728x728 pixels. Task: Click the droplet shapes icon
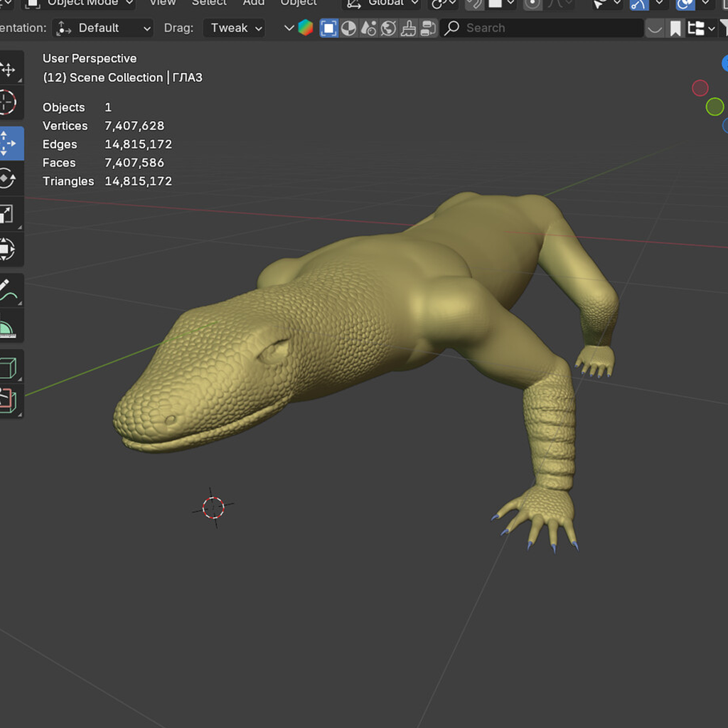coord(369,28)
